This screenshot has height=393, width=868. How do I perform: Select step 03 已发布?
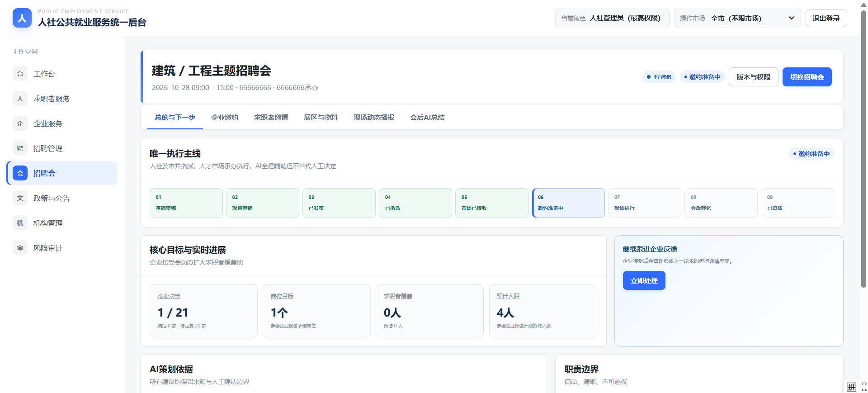click(x=339, y=203)
